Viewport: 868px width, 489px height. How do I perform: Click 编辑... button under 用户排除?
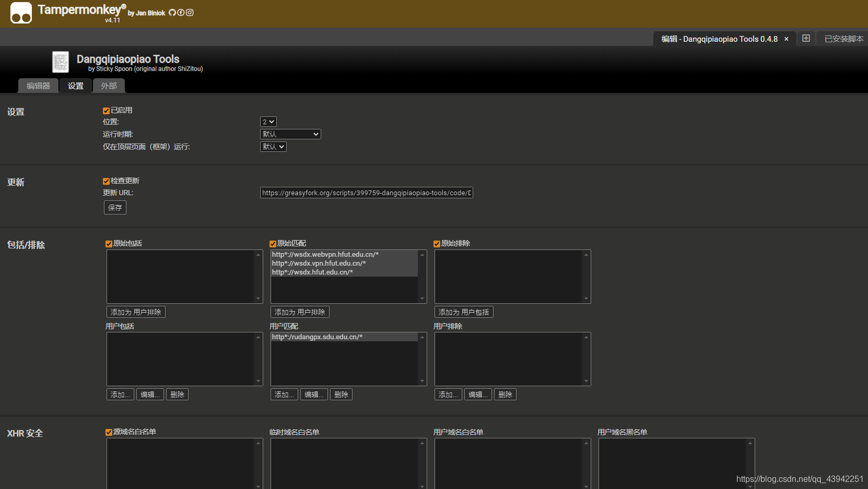pos(478,395)
